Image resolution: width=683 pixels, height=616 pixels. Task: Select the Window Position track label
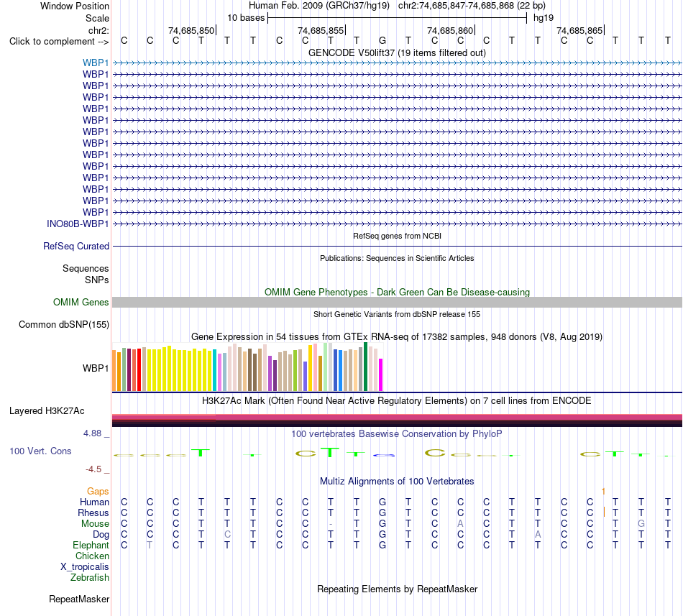click(75, 6)
